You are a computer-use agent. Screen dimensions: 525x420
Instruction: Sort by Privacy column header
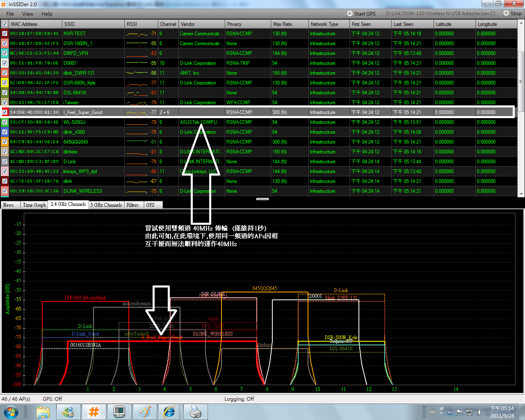248,24
